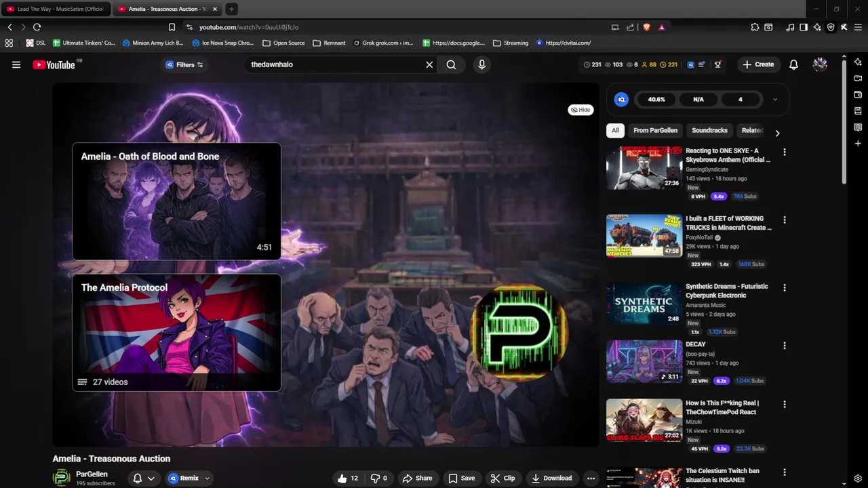868x488 pixels.
Task: Open YouTube notifications bell in header
Action: click(793, 64)
